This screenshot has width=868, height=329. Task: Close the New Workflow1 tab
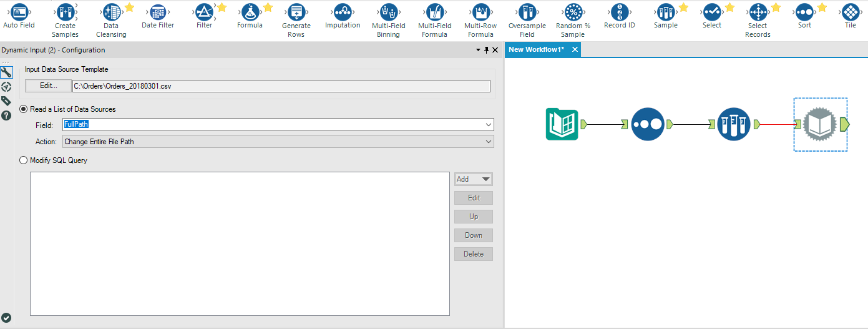pos(575,49)
